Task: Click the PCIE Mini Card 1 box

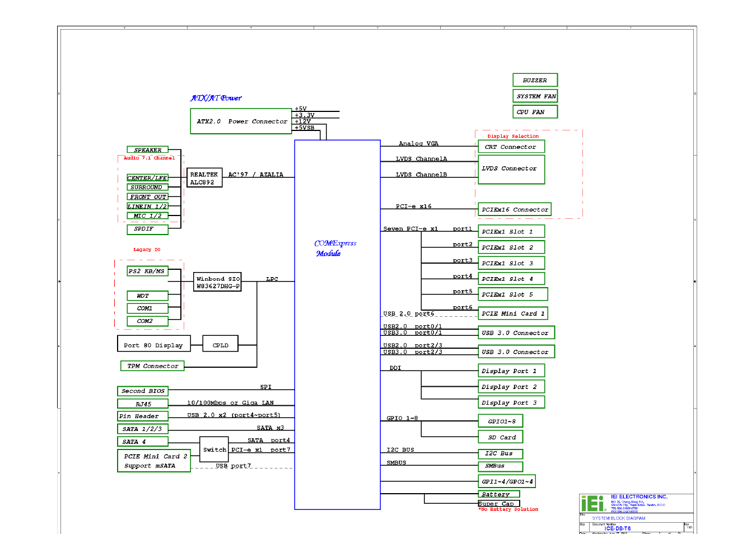Action: pos(513,313)
